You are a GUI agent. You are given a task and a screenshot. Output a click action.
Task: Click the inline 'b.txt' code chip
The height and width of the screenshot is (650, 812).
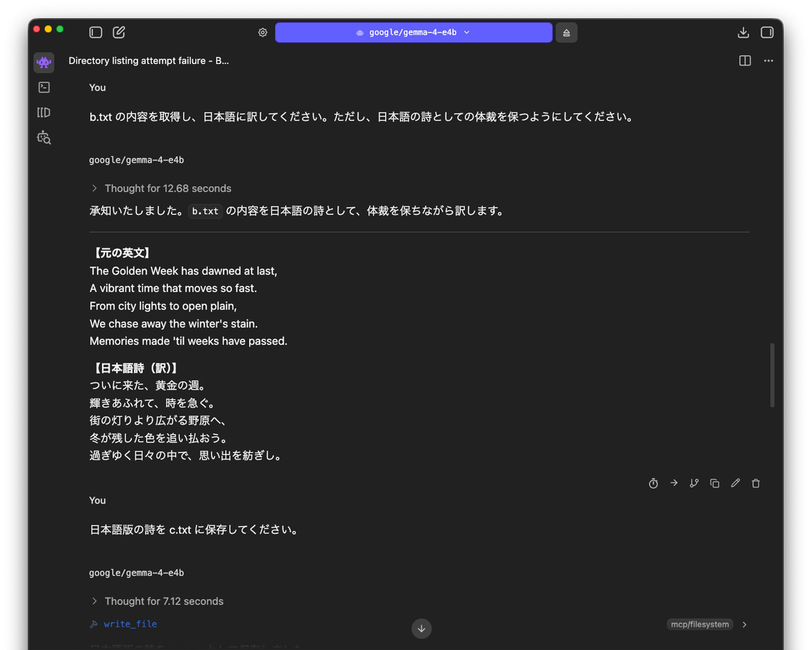click(x=205, y=211)
